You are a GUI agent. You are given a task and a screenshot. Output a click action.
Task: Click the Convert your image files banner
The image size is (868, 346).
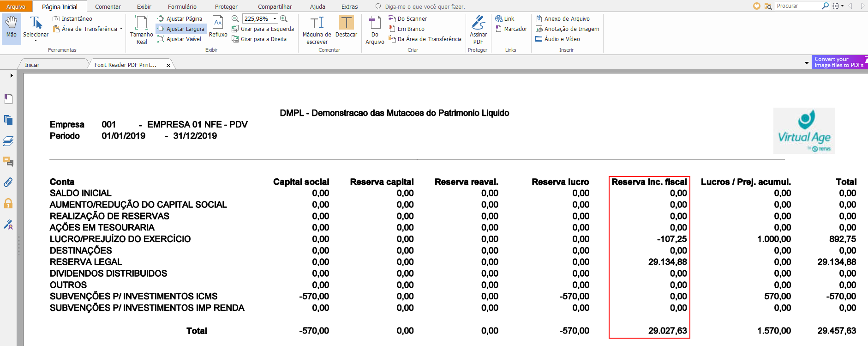pyautogui.click(x=839, y=62)
